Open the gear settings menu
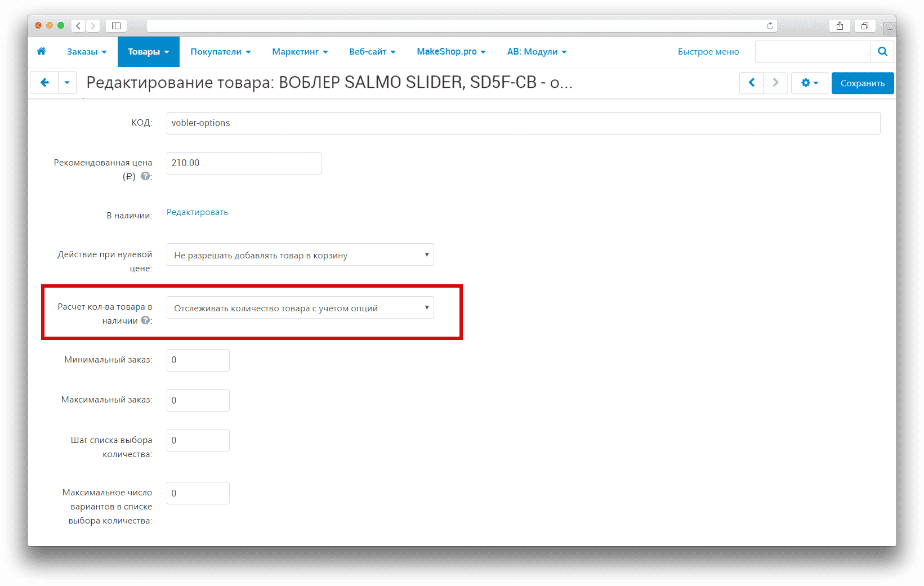Screen dimensions: 924x586 point(809,83)
